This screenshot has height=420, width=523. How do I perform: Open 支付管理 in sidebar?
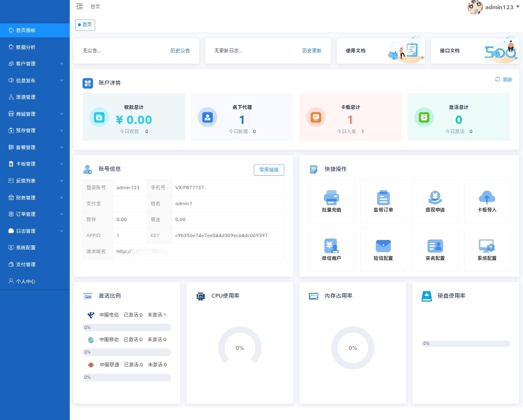point(35,264)
